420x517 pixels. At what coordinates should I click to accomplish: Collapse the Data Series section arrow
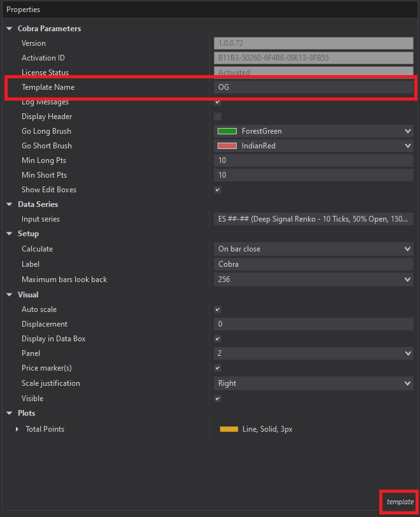(x=10, y=204)
